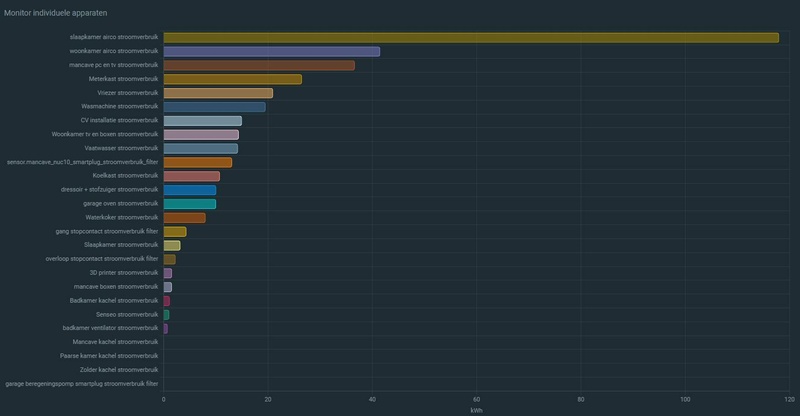This screenshot has height=416, width=800.
Task: Click the '40' x-axis tick label
Action: coord(372,399)
